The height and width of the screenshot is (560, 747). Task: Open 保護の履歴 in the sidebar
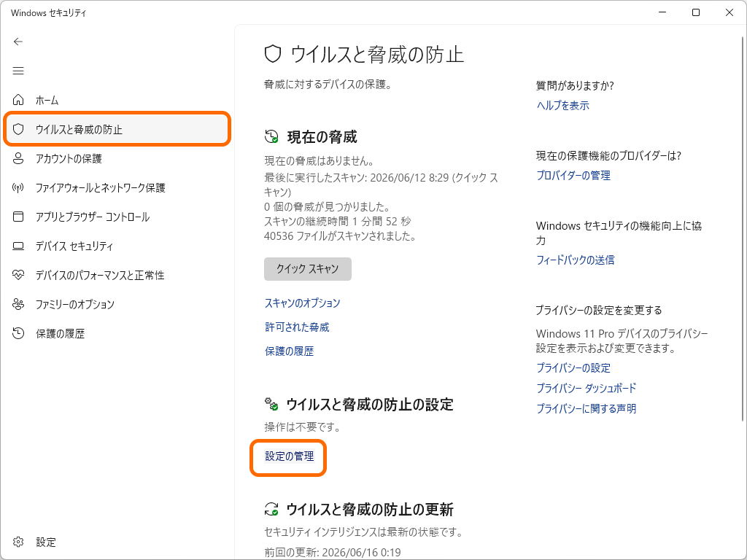(x=117, y=333)
